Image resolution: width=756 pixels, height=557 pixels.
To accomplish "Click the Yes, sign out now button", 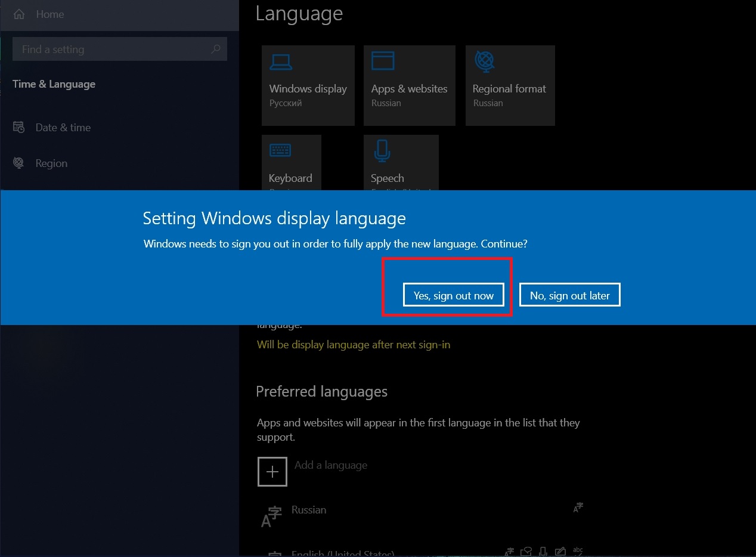I will click(x=454, y=295).
